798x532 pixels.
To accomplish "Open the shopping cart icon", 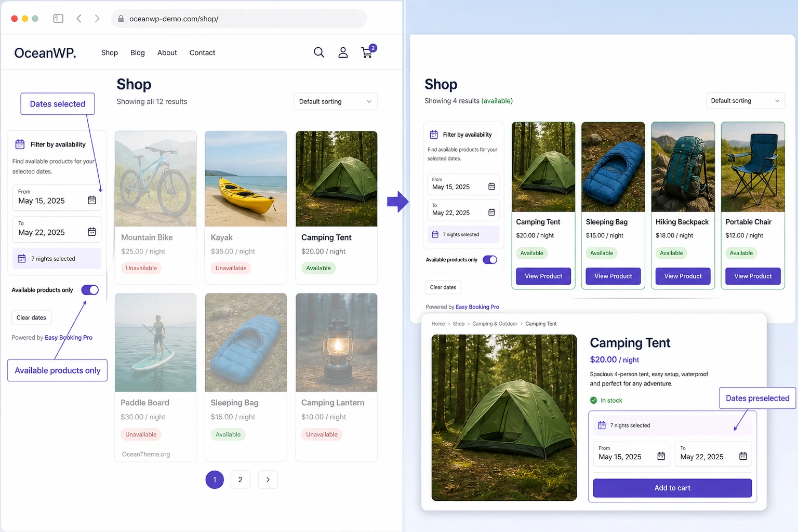I will pos(367,52).
